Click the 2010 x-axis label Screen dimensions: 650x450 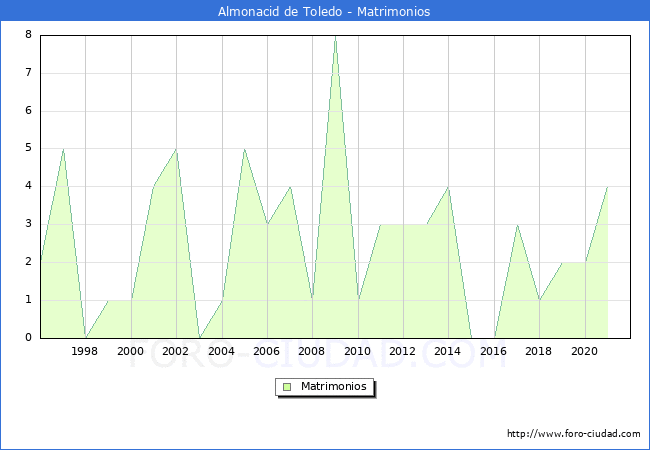coord(357,351)
